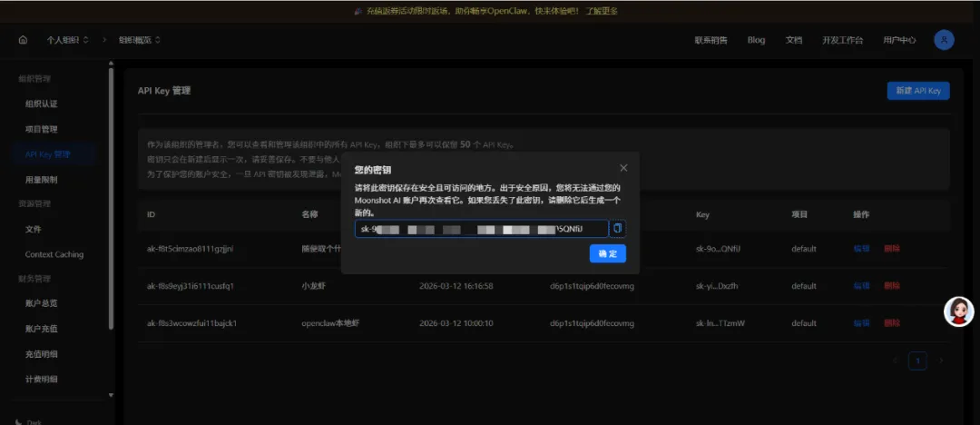Click the banner celebration icon at top

point(357,11)
